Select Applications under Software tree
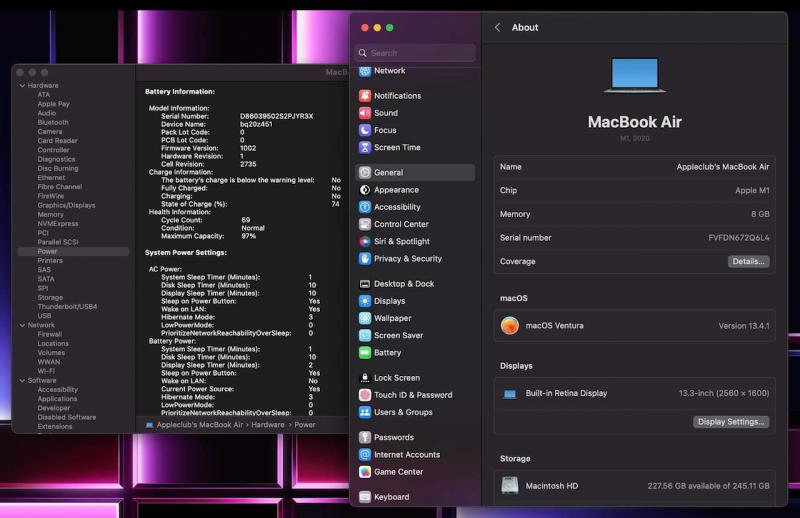Viewport: 800px width, 518px height. click(57, 399)
